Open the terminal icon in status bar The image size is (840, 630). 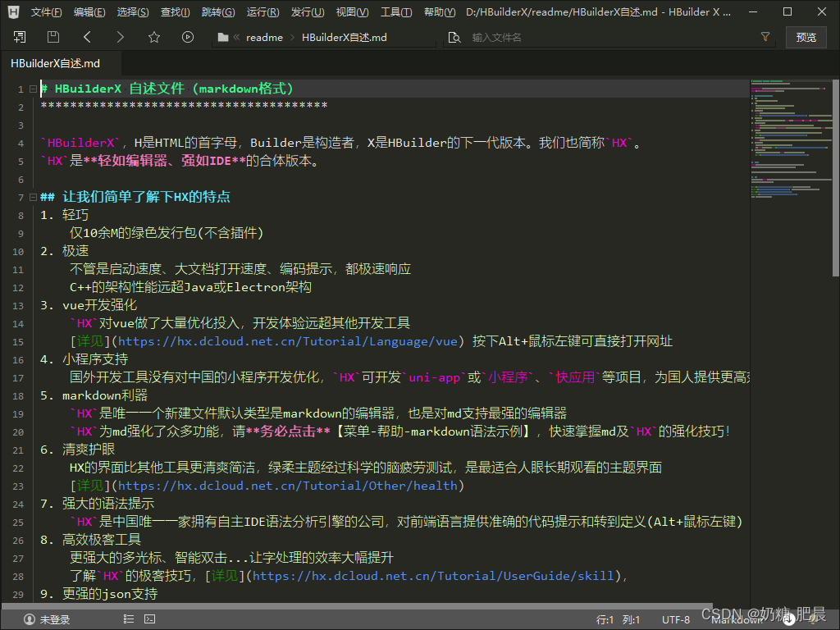[148, 619]
